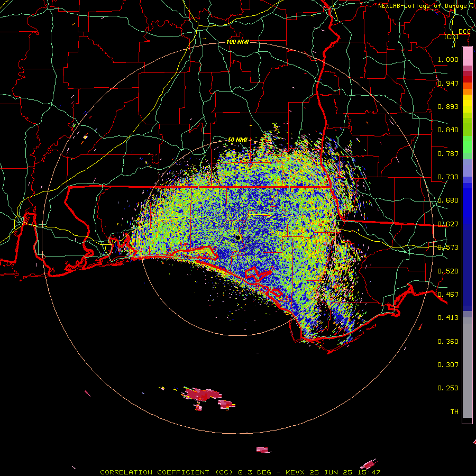
Task: Click the 0.893 value on the color scale
Action: [x=448, y=106]
